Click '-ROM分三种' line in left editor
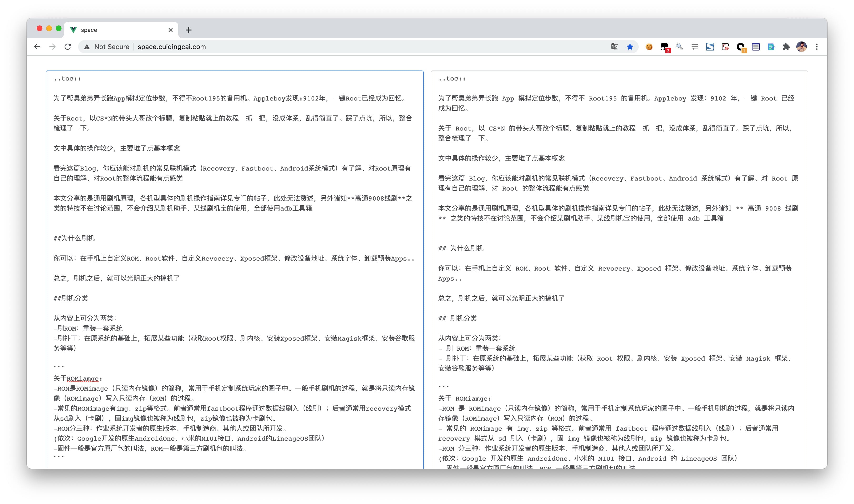Image resolution: width=854 pixels, height=504 pixels. 171,428
